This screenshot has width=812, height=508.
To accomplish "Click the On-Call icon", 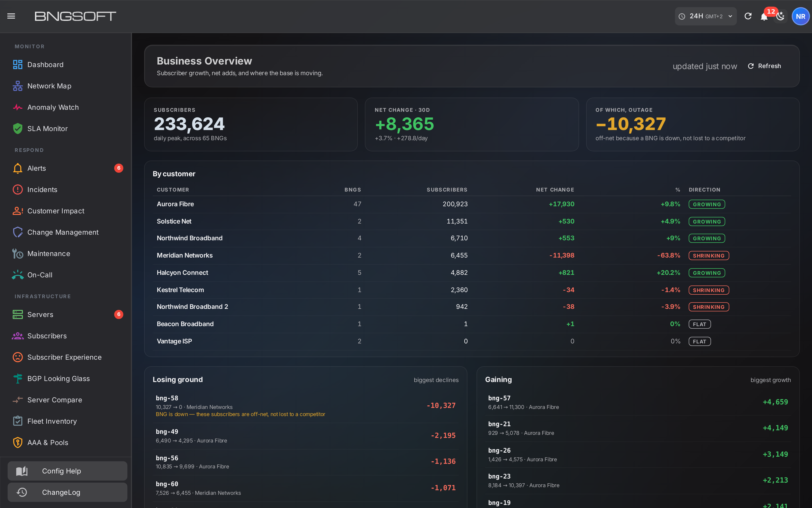I will pos(18,275).
